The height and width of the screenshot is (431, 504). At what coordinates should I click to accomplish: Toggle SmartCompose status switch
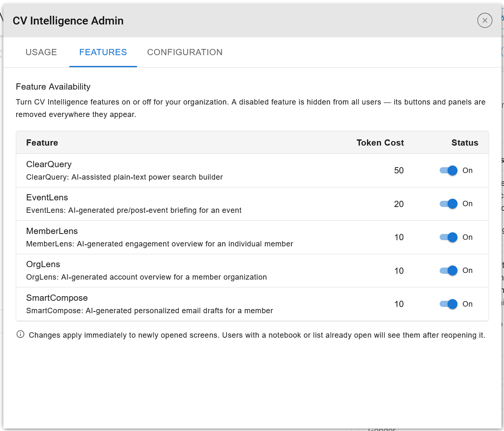[x=448, y=304]
